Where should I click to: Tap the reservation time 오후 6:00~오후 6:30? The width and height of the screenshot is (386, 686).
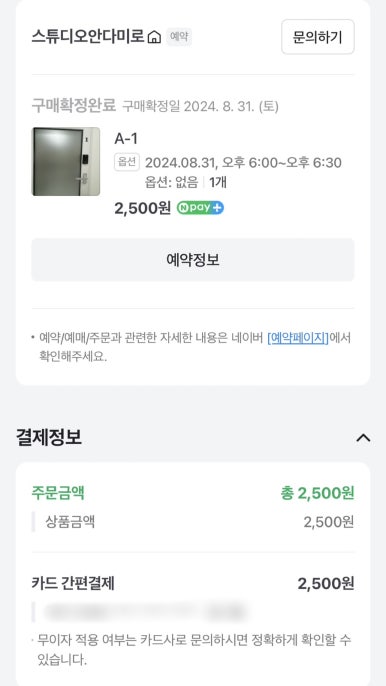(282, 163)
